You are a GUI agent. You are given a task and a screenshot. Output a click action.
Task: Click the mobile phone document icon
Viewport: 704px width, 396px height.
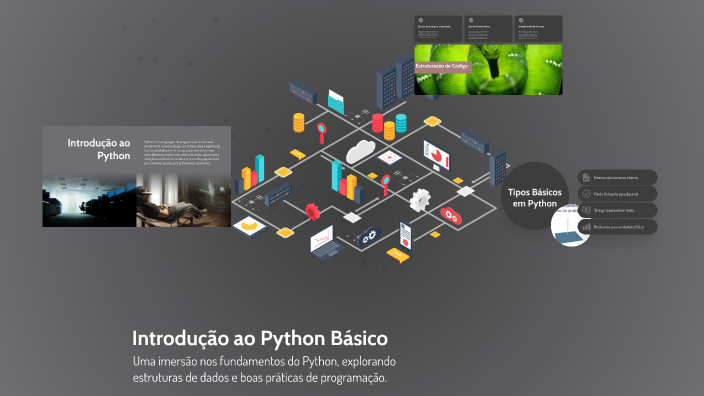(x=406, y=237)
